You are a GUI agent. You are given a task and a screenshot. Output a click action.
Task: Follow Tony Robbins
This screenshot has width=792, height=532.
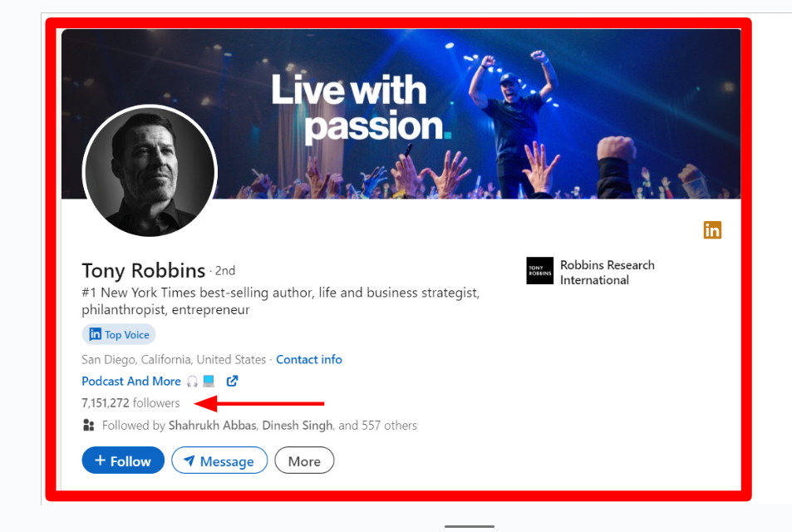pyautogui.click(x=123, y=460)
